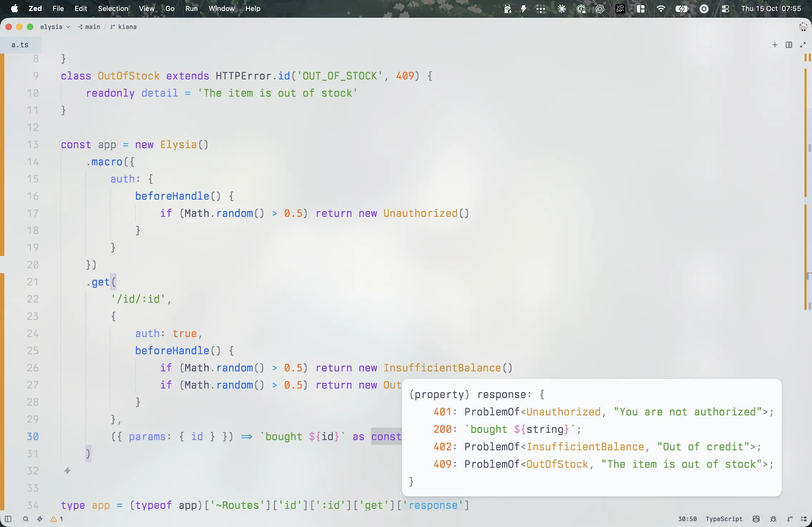
Task: Click the plus icon to add new tab
Action: (775, 45)
